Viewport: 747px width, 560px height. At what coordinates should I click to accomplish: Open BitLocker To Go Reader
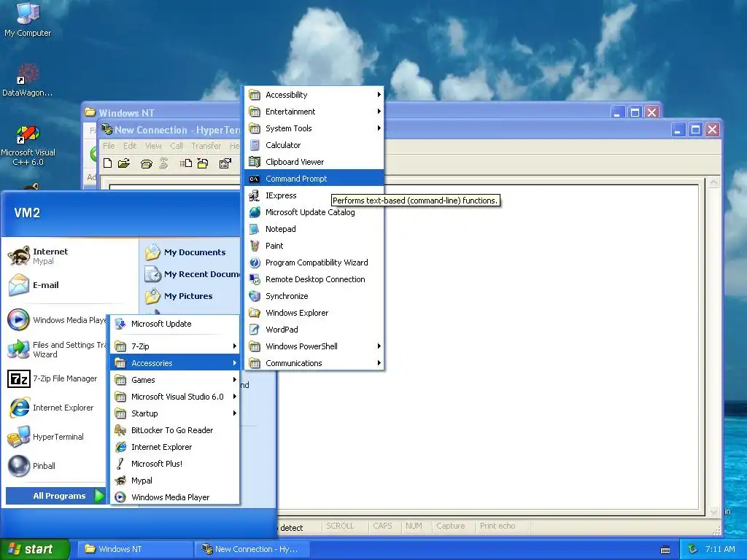pos(174,430)
